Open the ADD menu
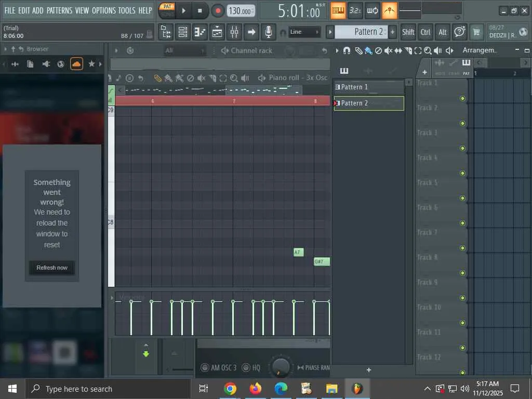This screenshot has width=532, height=399. pos(37,10)
